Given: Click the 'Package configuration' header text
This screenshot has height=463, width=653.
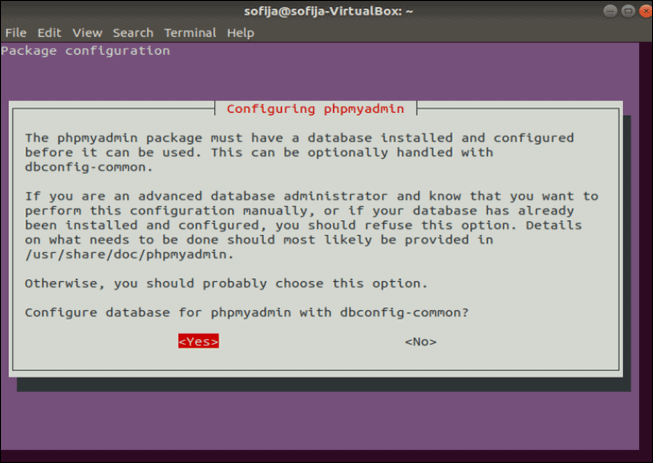Looking at the screenshot, I should 85,51.
